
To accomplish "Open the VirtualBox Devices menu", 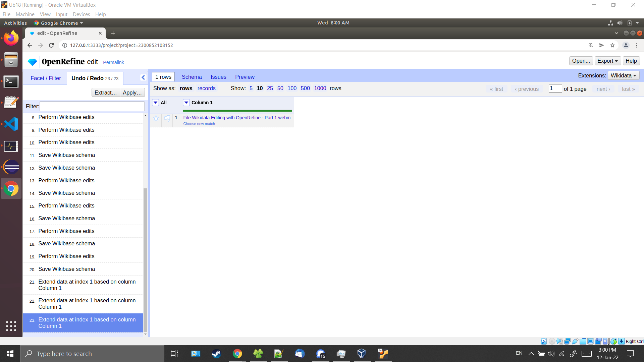I will click(x=81, y=14).
